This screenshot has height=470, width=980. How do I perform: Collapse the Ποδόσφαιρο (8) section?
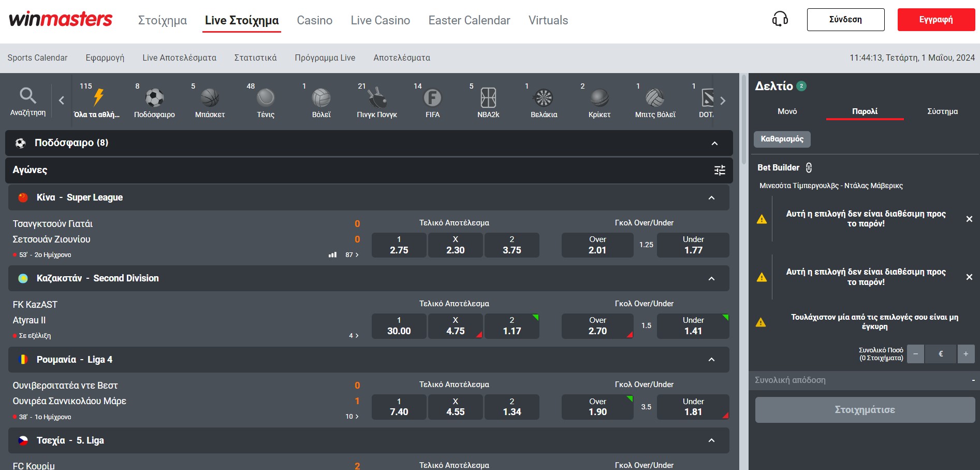coord(715,143)
